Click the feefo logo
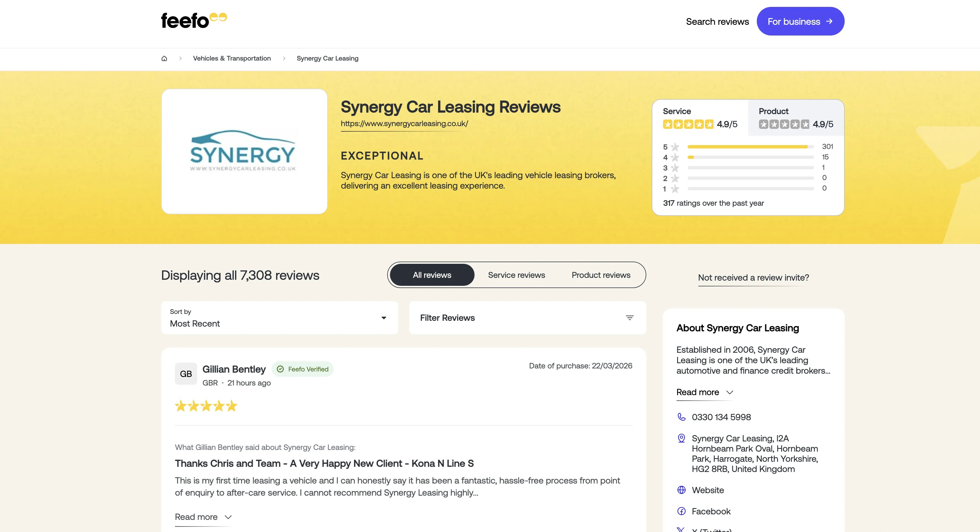 [194, 21]
